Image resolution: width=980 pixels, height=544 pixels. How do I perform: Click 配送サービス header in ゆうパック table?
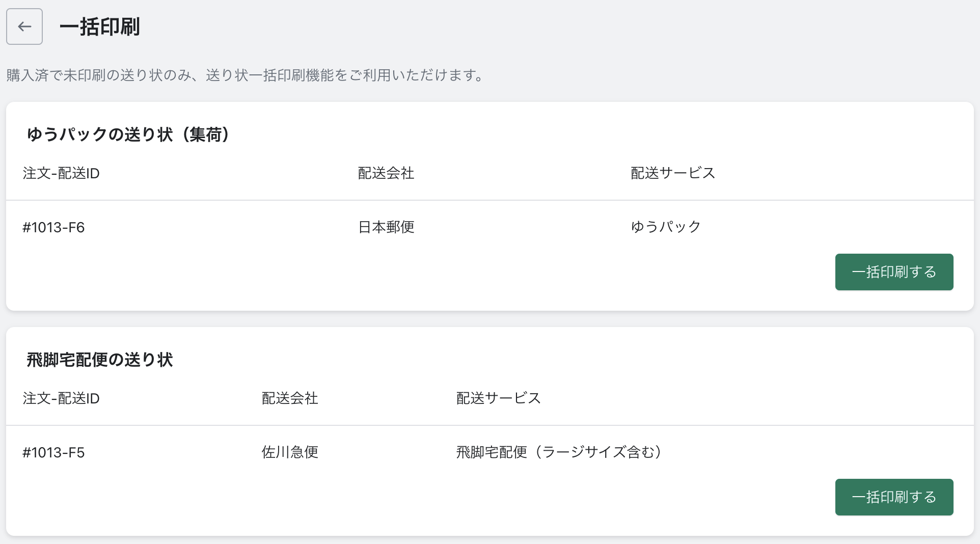673,173
